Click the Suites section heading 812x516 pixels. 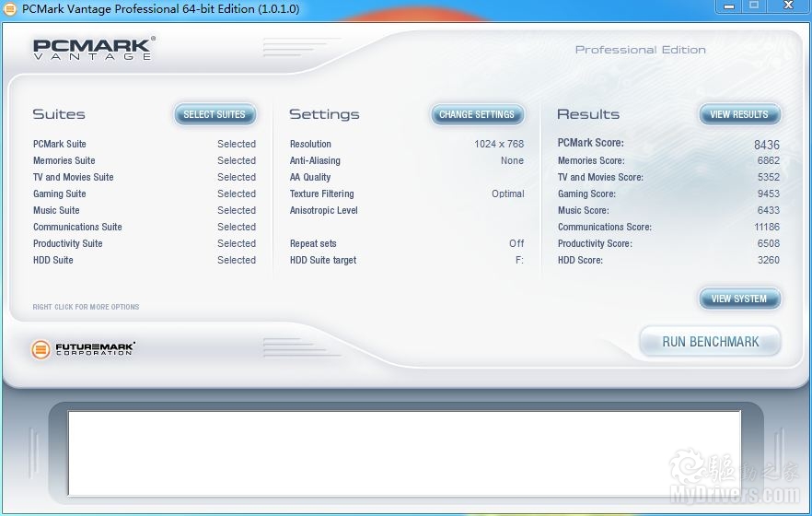[x=59, y=114]
